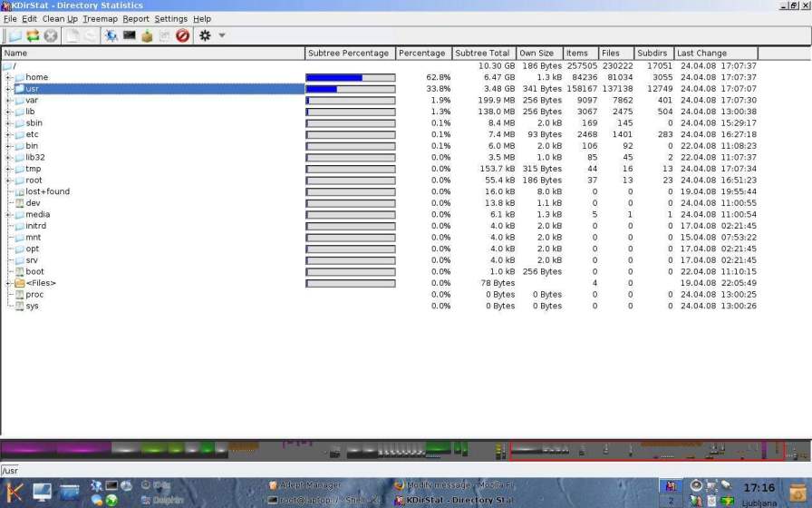This screenshot has width=812, height=508.
Task: Open the K menu launcher
Action: [14, 493]
